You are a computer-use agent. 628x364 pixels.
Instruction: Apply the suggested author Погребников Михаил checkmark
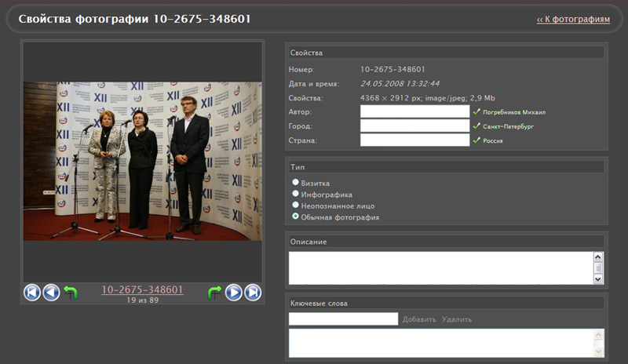point(476,111)
